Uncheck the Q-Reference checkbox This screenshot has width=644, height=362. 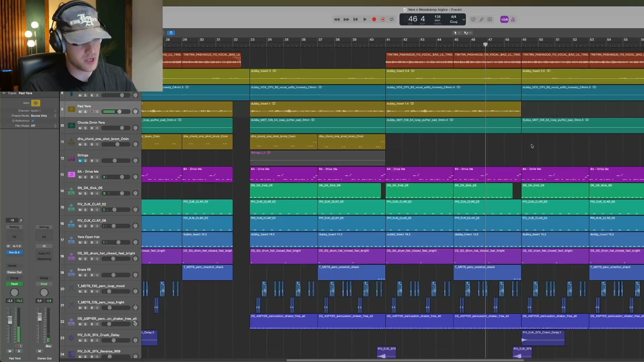coord(33,121)
